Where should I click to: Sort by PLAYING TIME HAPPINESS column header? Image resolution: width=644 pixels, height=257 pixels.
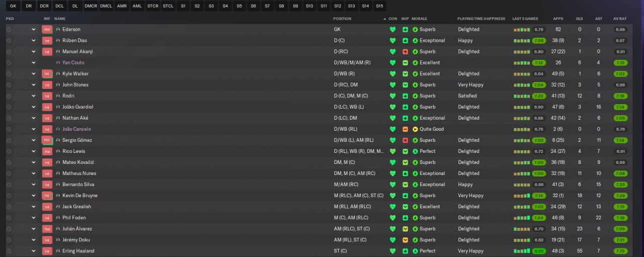pos(481,19)
